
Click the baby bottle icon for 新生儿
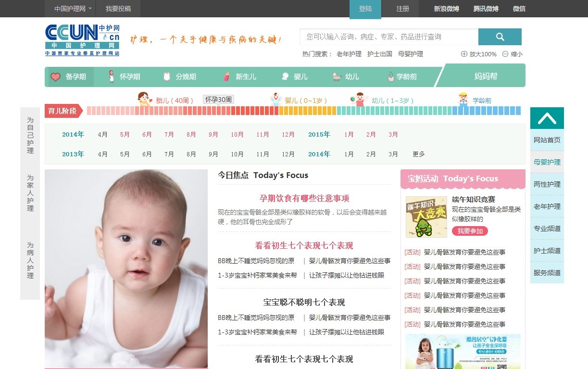pos(226,76)
